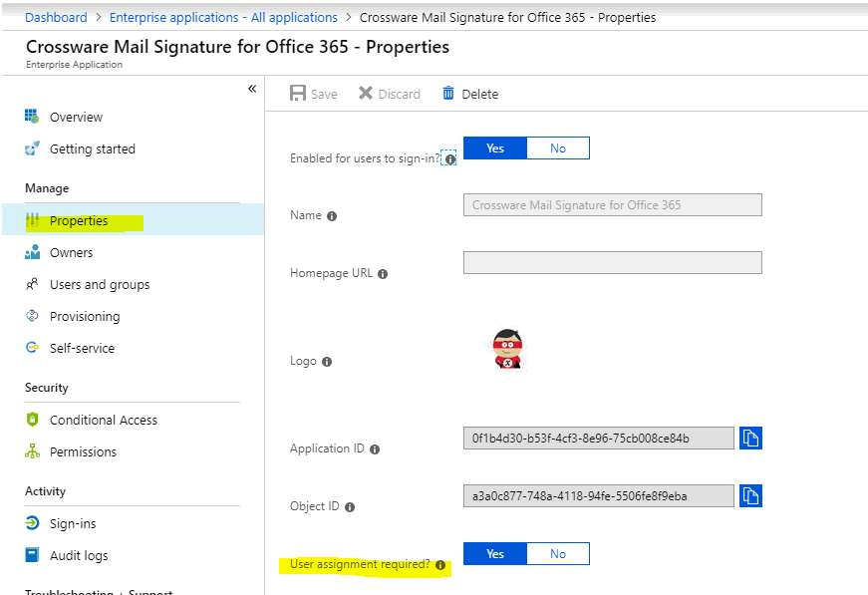Click the Permissions hierarchy icon
Image resolution: width=868 pixels, height=595 pixels.
coord(32,451)
